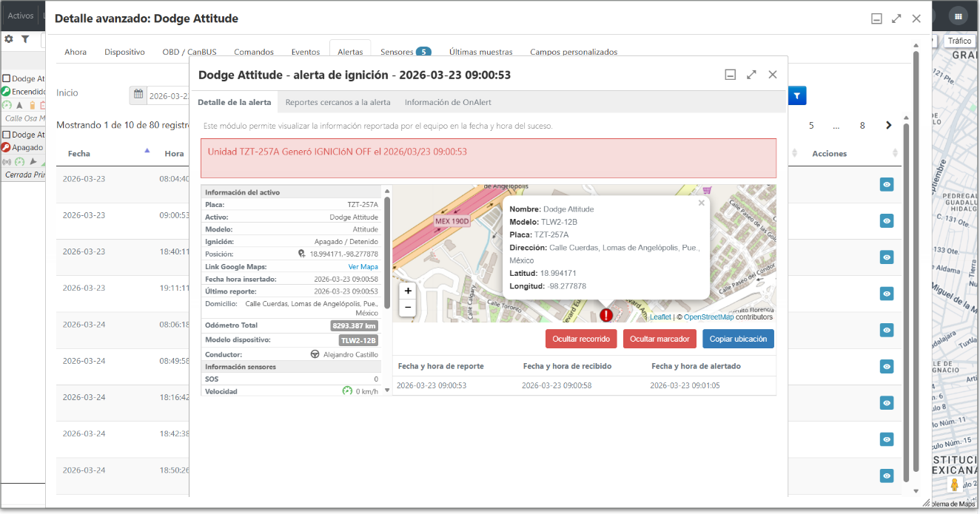The width and height of the screenshot is (980, 514).
Task: Zoom out on the alert map
Action: (x=408, y=307)
